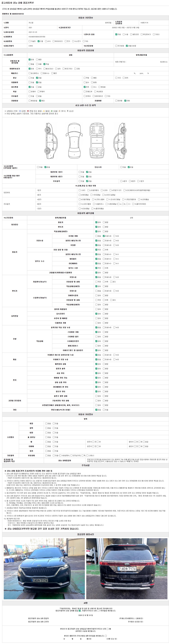The image size is (169, 644).
Task: Check the 1.후드 outer panel checkbox
Action: point(80,190)
